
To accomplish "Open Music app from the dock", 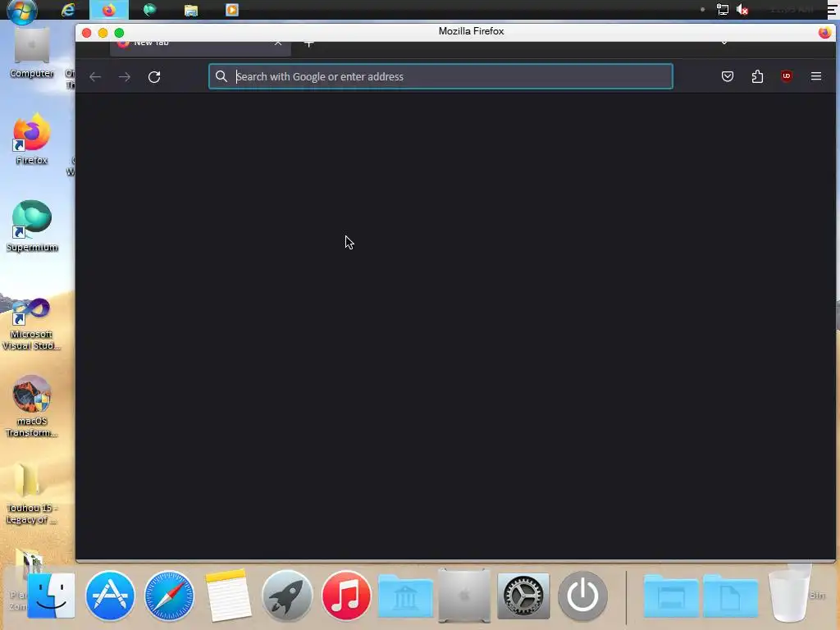I will (346, 596).
